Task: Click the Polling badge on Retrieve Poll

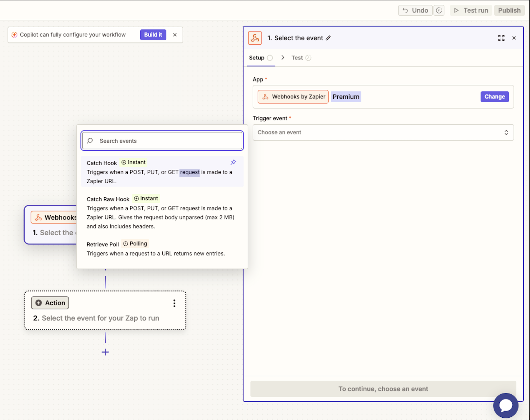Action: 135,244
